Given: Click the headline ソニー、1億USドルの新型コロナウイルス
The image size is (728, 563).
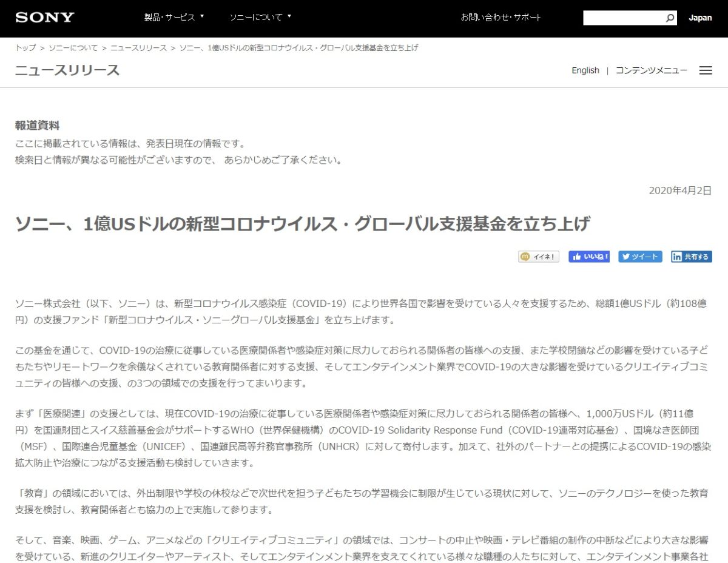Looking at the screenshot, I should pos(302,224).
